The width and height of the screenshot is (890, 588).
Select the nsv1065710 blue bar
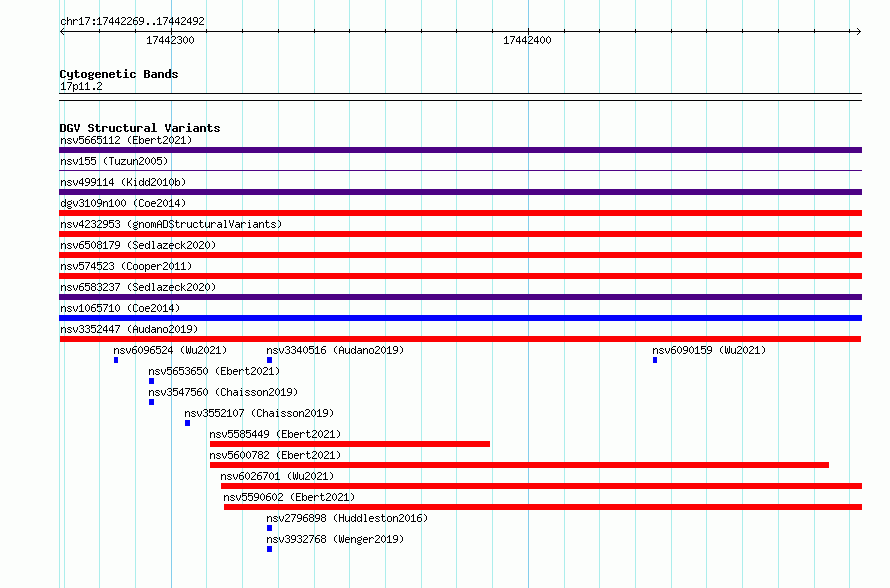point(460,318)
